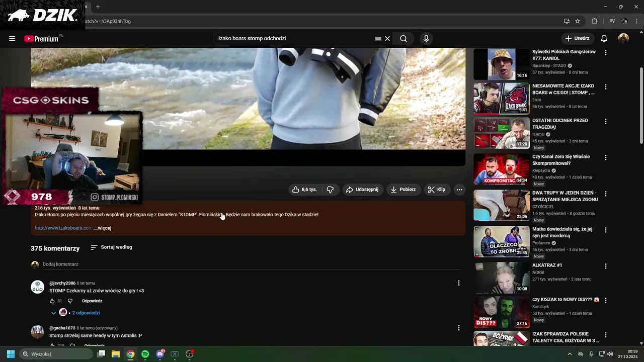This screenshot has width=644, height=362.
Task: Click the Utwórz create button
Action: point(578,39)
